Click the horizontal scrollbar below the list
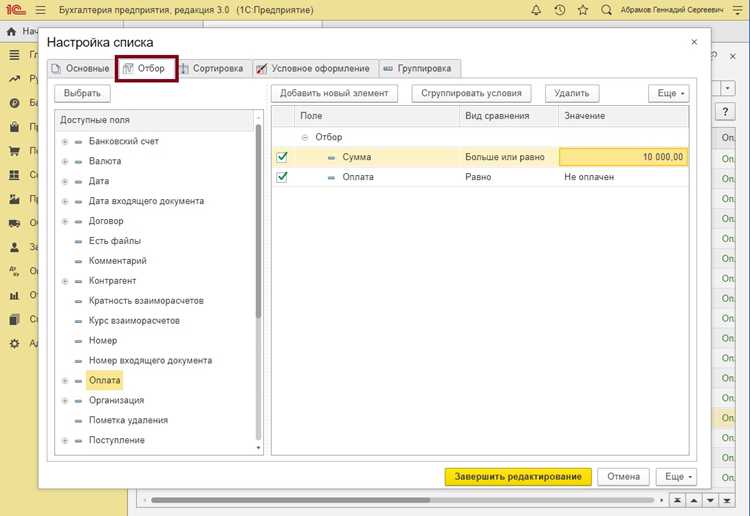Viewport: 750px width, 516px height. coord(403,500)
